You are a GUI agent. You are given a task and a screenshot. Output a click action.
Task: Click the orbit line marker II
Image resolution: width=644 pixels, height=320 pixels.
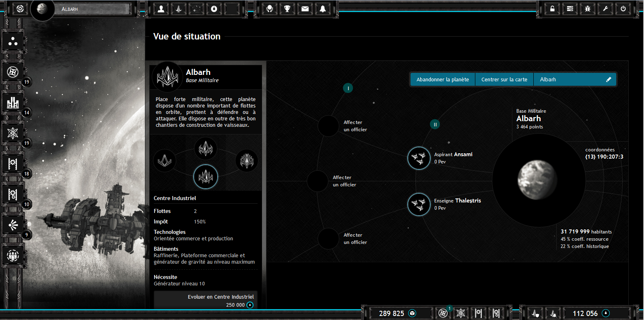[x=435, y=124]
